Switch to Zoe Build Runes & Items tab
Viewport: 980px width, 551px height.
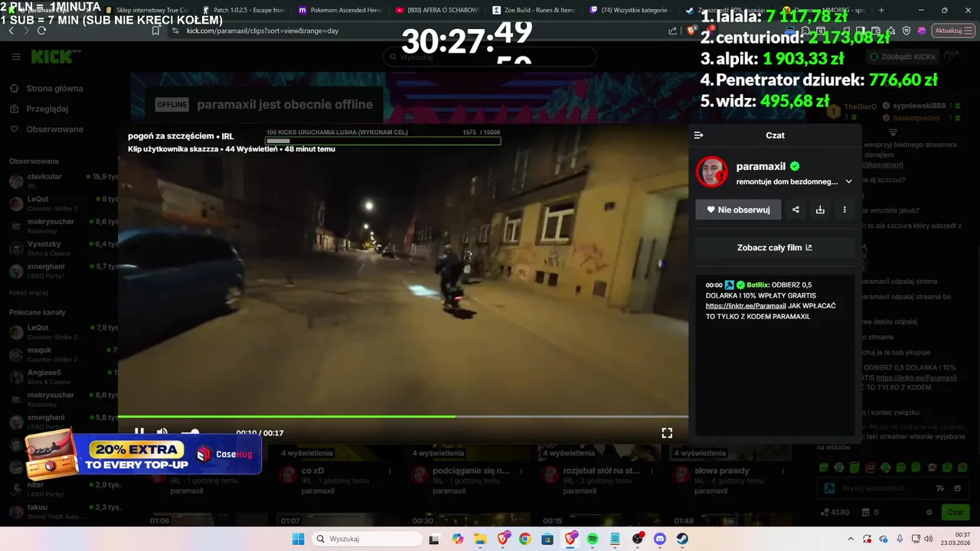point(534,10)
